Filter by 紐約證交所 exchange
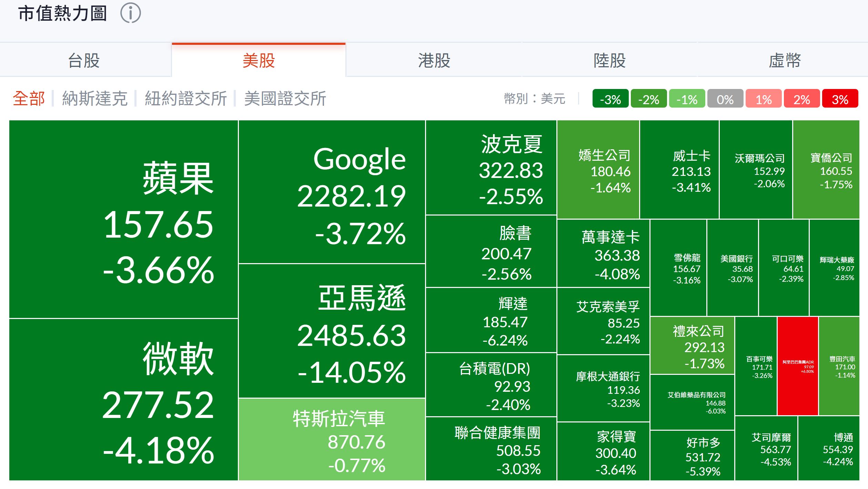Image resolution: width=868 pixels, height=489 pixels. (x=186, y=99)
